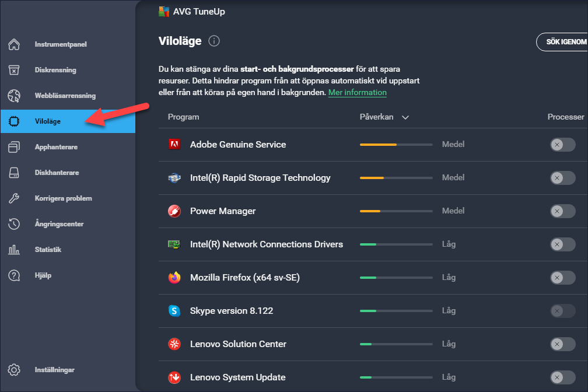Click the Adobe Genuine Service icon
Image resolution: width=588 pixels, height=392 pixels.
click(x=174, y=145)
